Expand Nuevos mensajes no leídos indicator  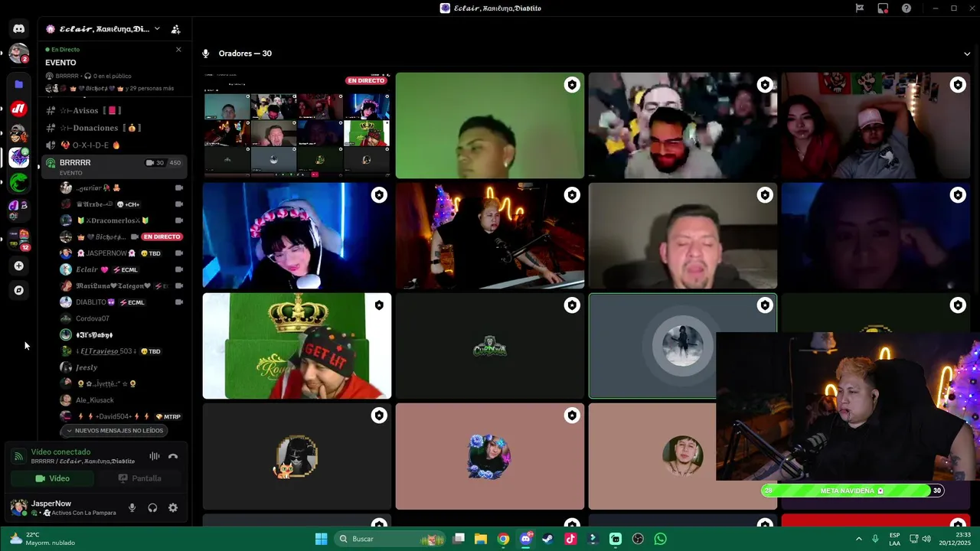pyautogui.click(x=115, y=430)
